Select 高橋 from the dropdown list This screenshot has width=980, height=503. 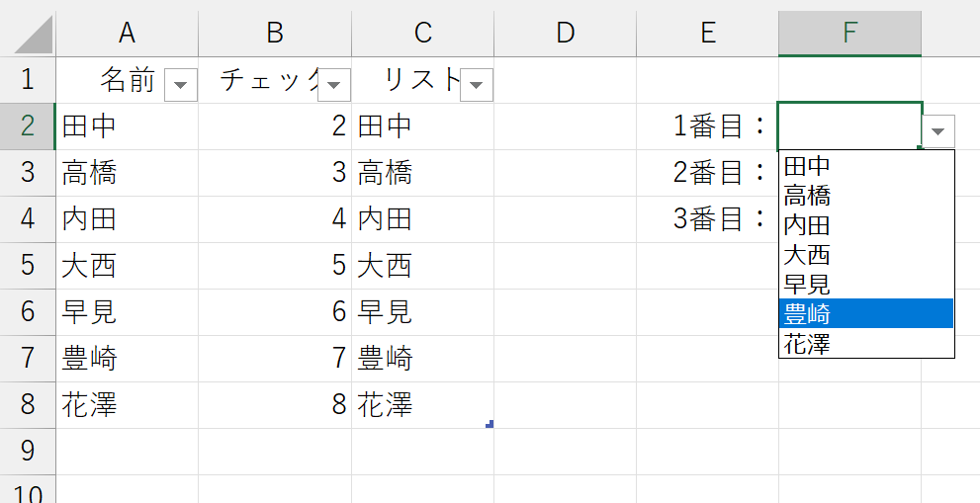[866, 195]
